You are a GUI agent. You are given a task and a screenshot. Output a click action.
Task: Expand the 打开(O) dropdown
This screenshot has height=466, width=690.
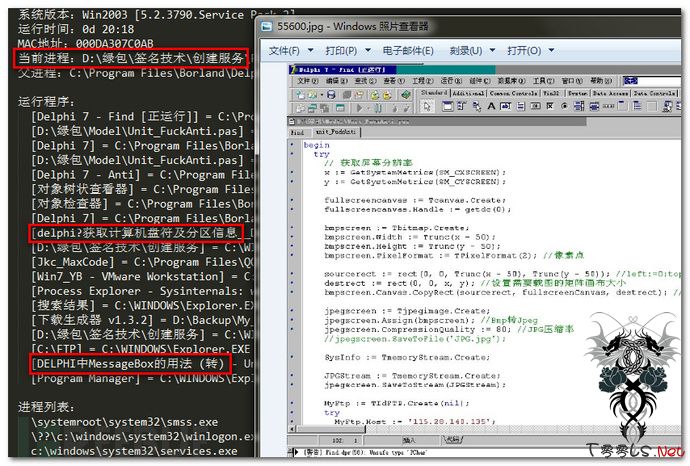pos(527,50)
